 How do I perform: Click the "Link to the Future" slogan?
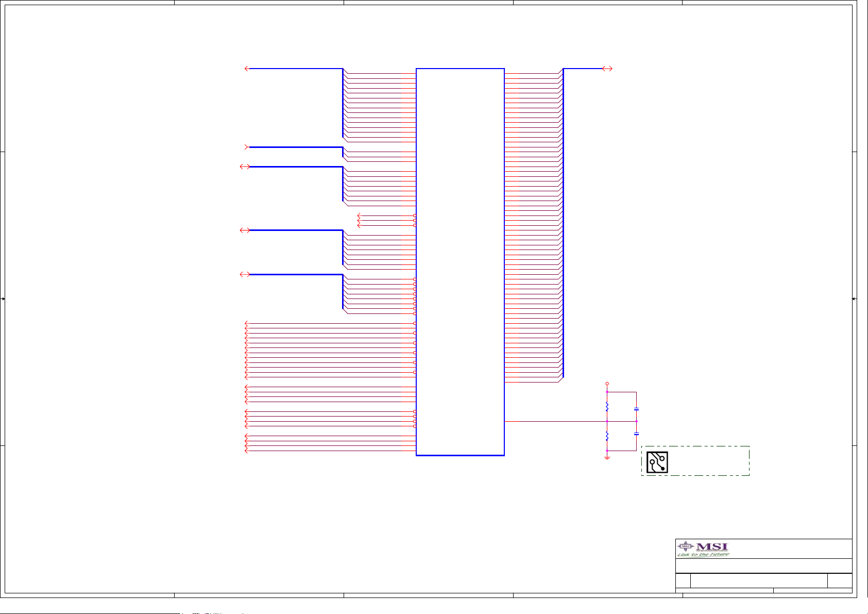click(x=703, y=554)
